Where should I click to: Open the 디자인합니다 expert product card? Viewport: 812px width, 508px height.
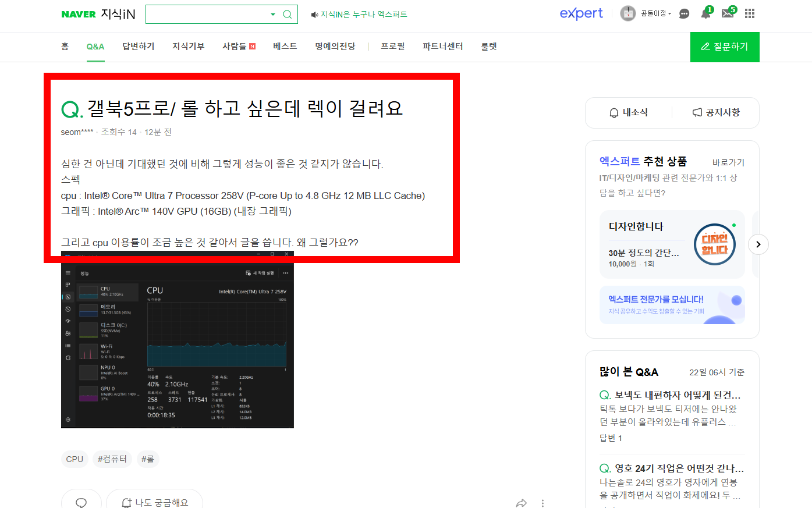click(x=672, y=244)
